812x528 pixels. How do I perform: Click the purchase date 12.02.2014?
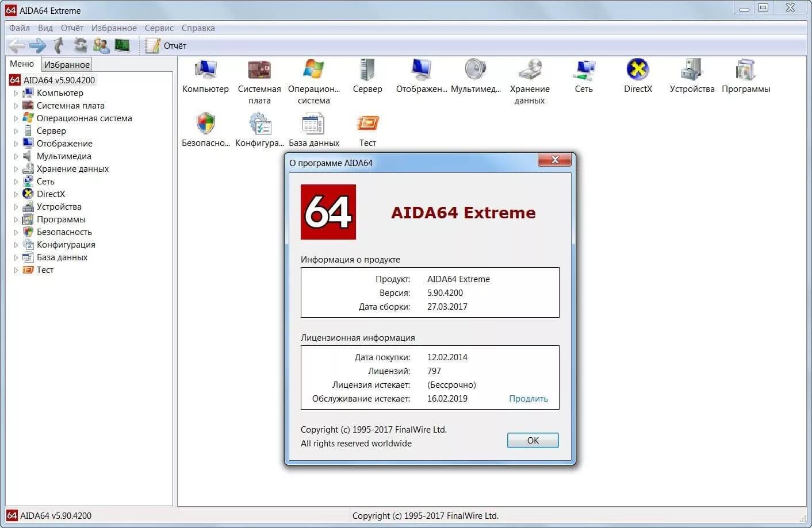pos(447,357)
